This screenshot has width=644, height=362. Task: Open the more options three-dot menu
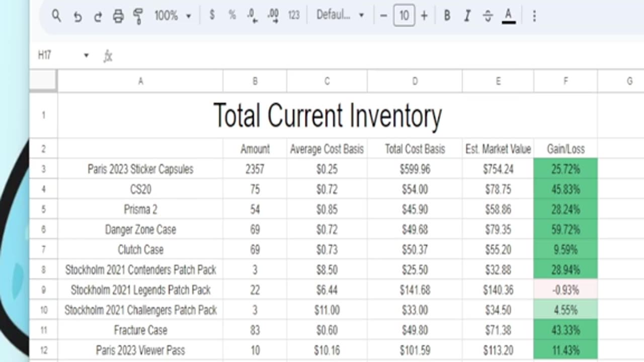pyautogui.click(x=534, y=16)
